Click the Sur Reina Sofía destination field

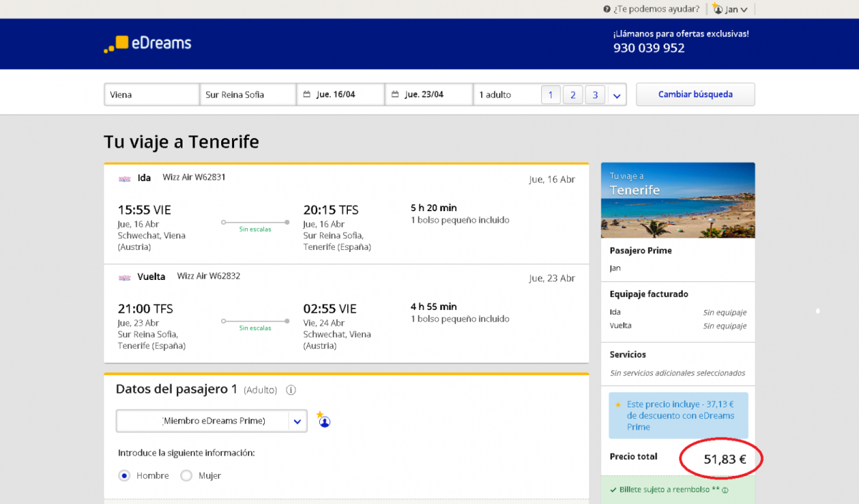248,94
